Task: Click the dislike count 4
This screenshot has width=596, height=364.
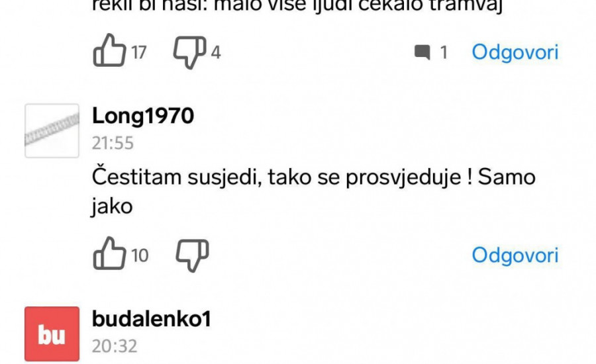Action: (216, 52)
